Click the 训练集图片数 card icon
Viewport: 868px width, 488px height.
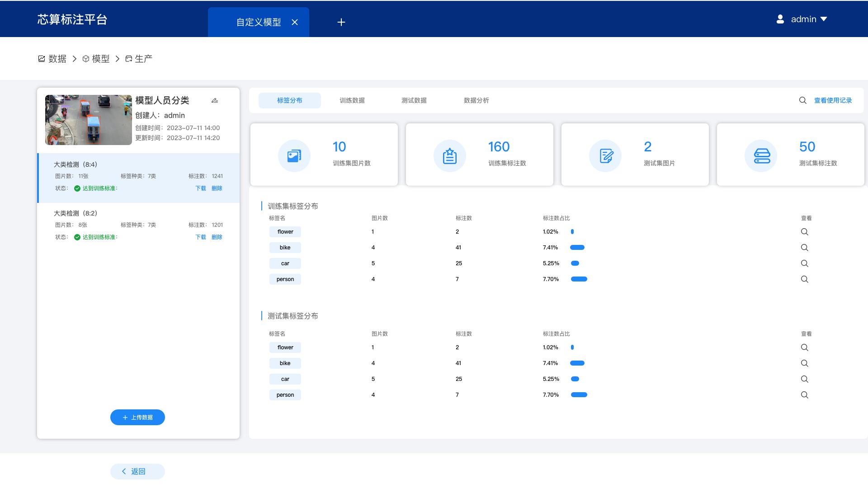click(x=294, y=155)
